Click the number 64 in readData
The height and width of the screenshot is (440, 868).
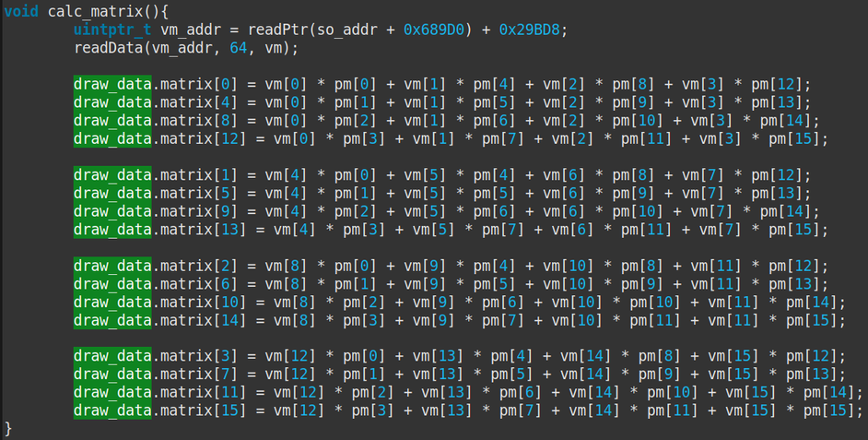tap(239, 48)
